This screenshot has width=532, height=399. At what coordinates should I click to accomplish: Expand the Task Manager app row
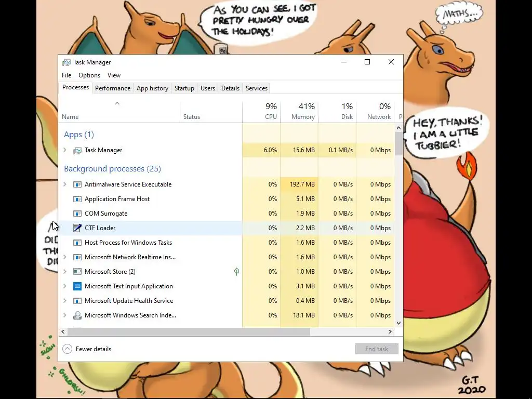[x=65, y=150]
